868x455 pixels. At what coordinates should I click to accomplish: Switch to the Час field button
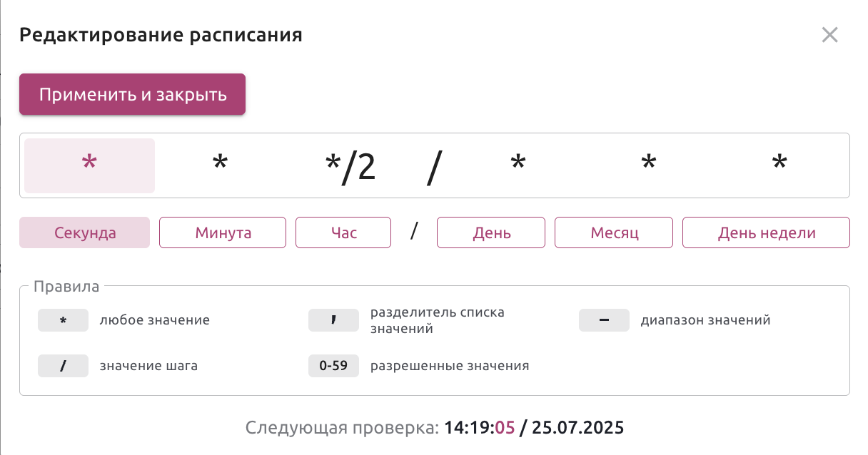[343, 232]
